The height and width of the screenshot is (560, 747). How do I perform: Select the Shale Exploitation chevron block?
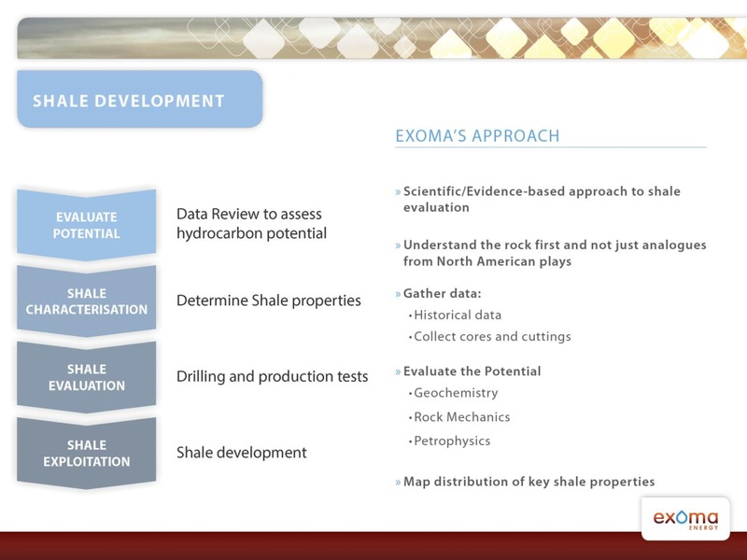pyautogui.click(x=86, y=453)
